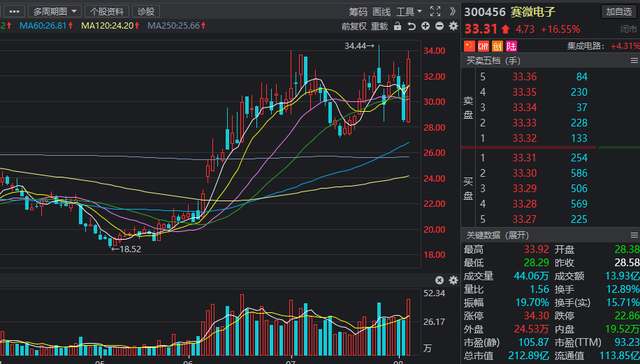
Task: Close the volume sub-chart panel
Action: point(439,280)
